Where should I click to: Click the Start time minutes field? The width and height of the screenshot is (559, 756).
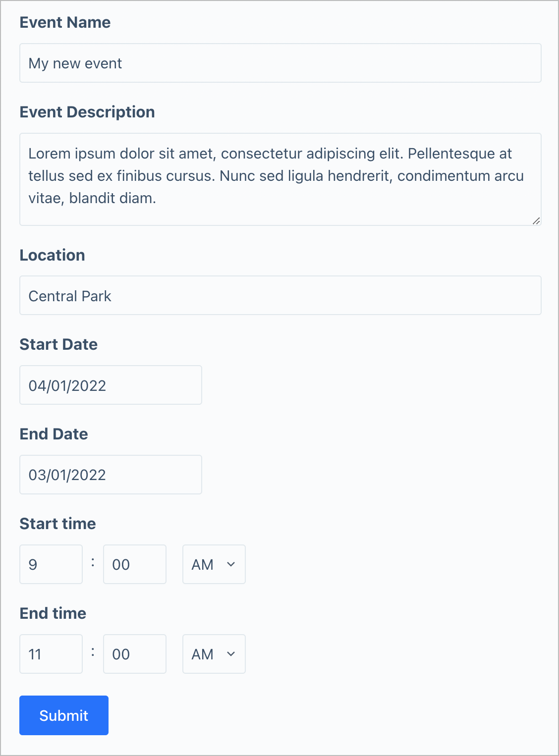click(134, 564)
